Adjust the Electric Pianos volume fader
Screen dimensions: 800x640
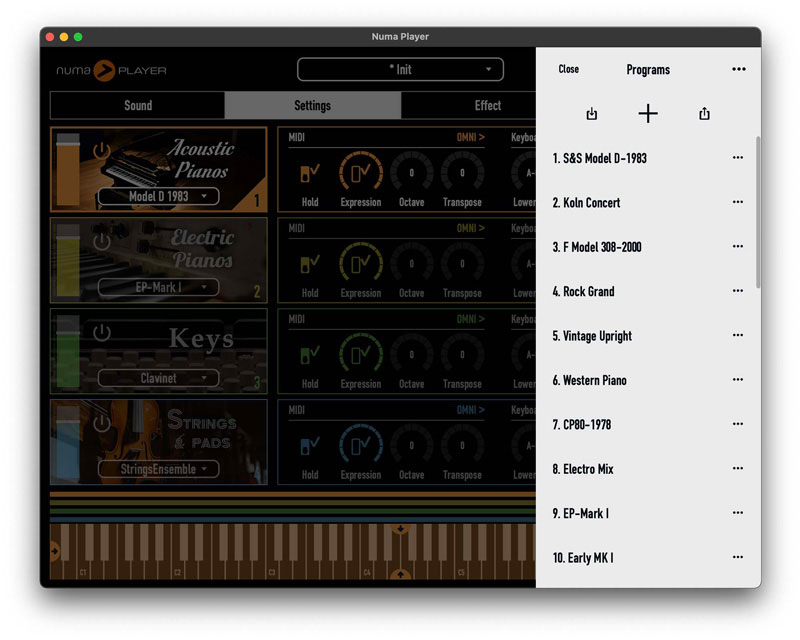click(68, 261)
